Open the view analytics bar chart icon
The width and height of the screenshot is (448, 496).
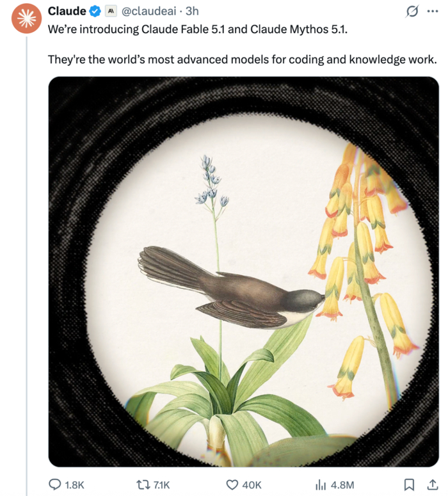tap(321, 484)
